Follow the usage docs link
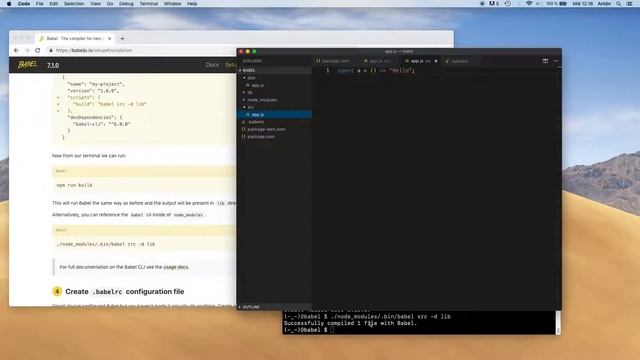 pos(176,267)
